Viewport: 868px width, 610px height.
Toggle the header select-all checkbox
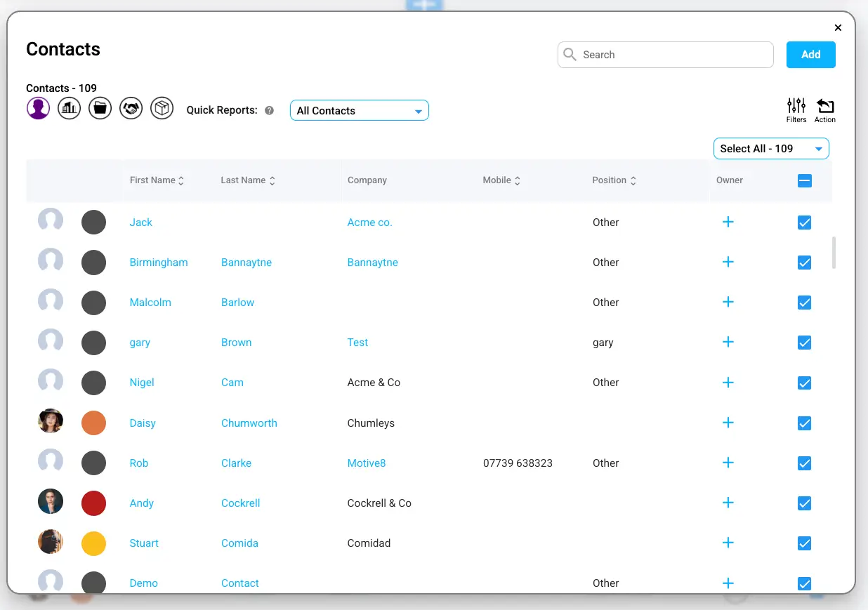(x=805, y=180)
